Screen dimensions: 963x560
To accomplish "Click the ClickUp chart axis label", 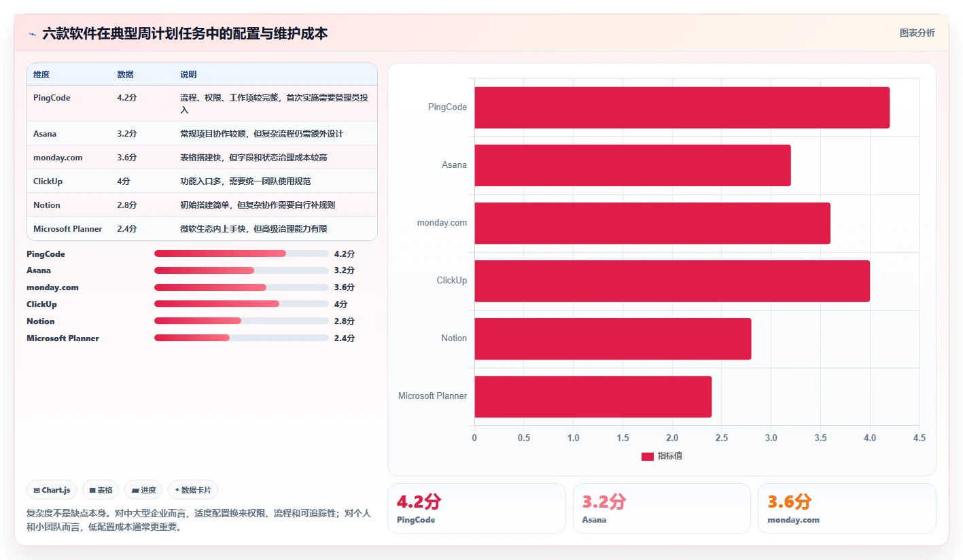I will (x=452, y=280).
